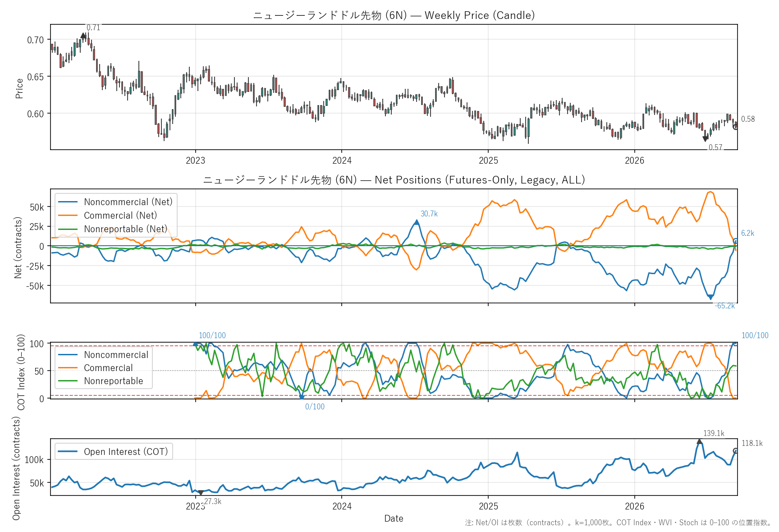Click the 0.58 latest price label
Screen dimensions: 779x532
coord(748,119)
